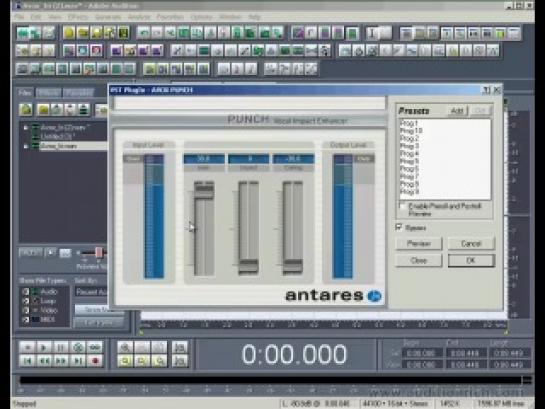Click the Sel Begin time field
545x409 pixels.
click(422, 353)
